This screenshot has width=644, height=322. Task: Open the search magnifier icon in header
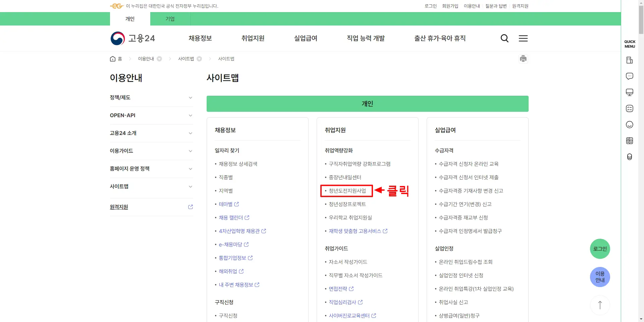tap(504, 38)
